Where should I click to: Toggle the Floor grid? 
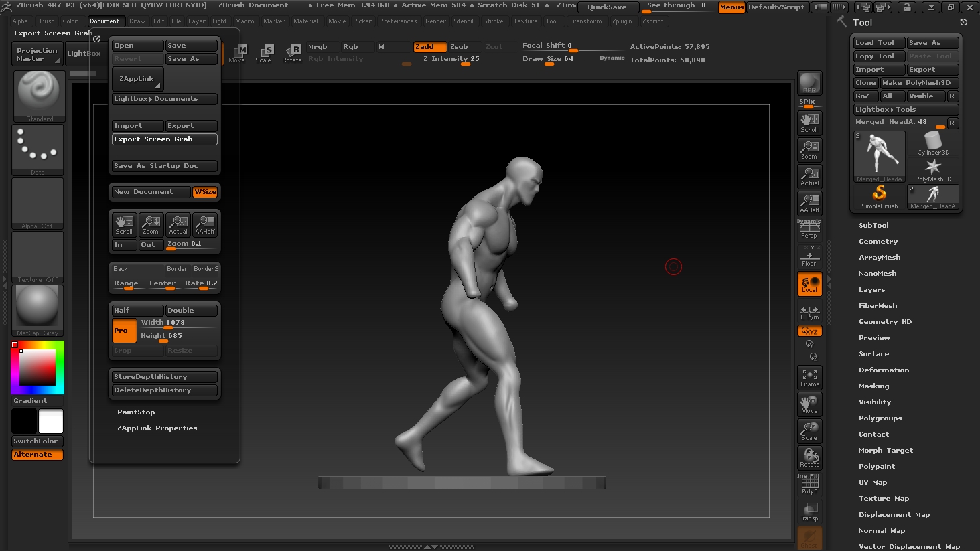pos(809,257)
